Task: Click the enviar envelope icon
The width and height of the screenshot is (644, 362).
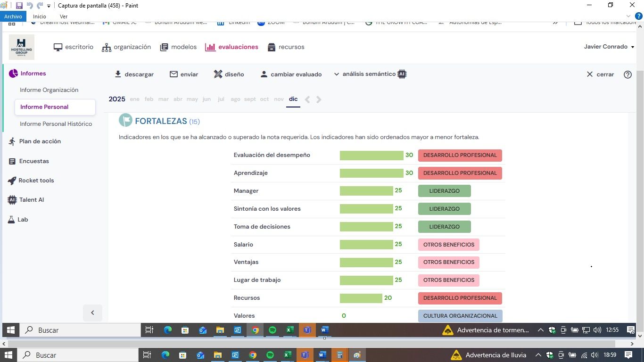Action: coord(173,74)
